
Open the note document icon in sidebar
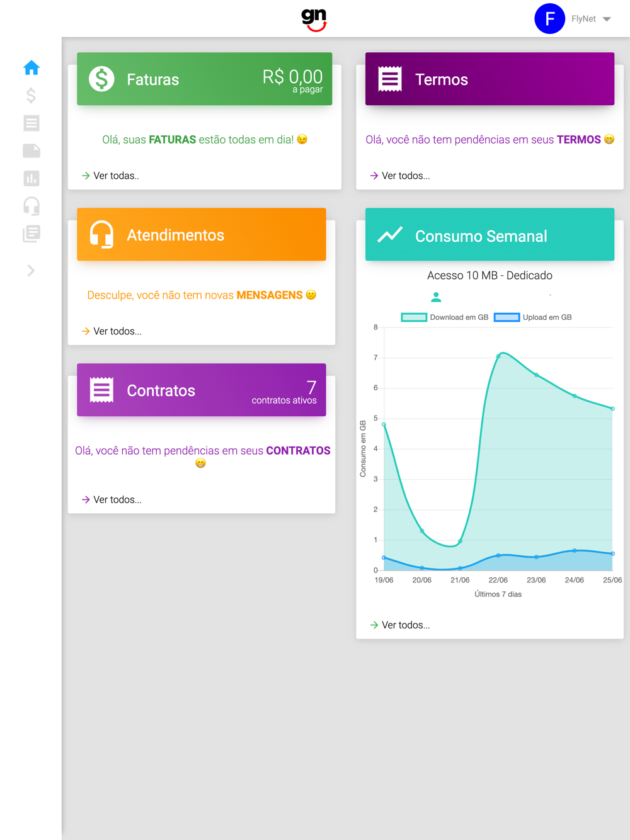point(31,150)
